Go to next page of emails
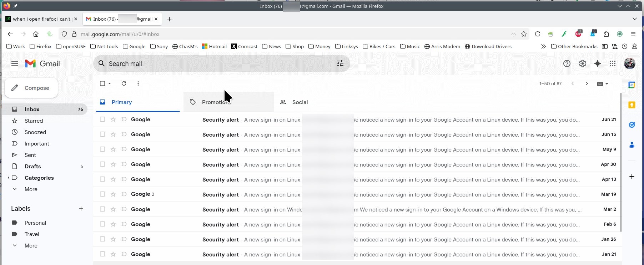This screenshot has width=644, height=265. point(587,83)
